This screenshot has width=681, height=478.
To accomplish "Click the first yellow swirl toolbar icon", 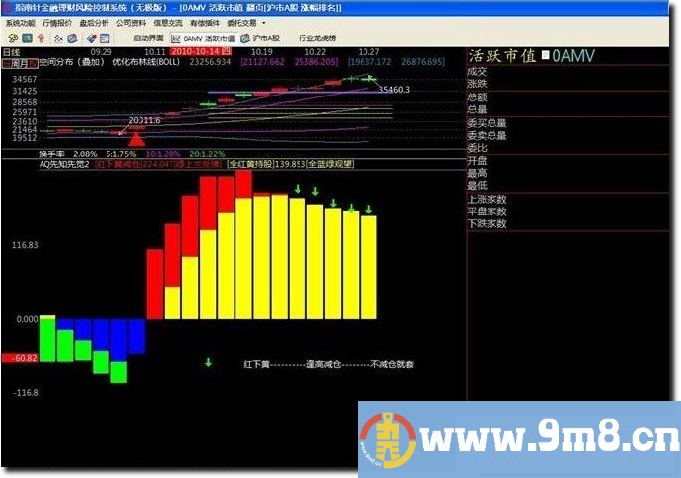I will click(13, 39).
